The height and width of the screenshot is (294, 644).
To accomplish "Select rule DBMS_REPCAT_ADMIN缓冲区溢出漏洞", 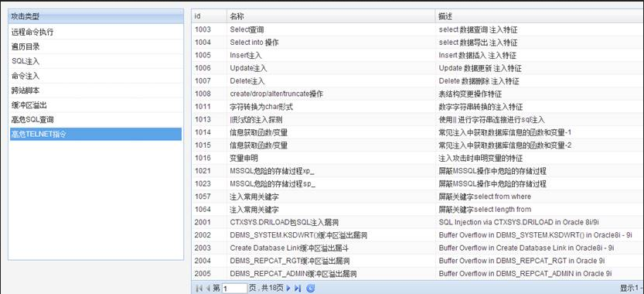I will (417, 273).
